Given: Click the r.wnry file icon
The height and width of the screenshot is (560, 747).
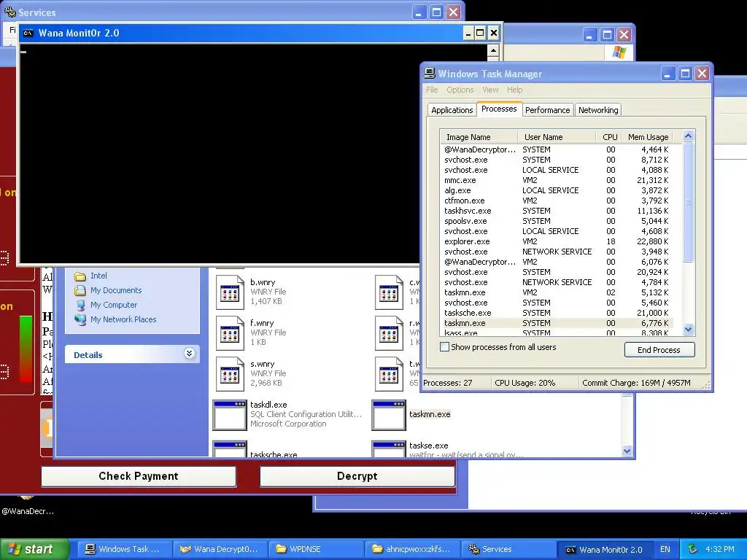Looking at the screenshot, I should point(390,332).
